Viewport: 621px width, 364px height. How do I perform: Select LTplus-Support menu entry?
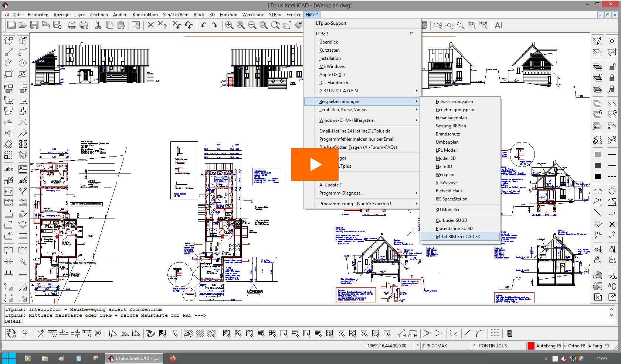(362, 23)
